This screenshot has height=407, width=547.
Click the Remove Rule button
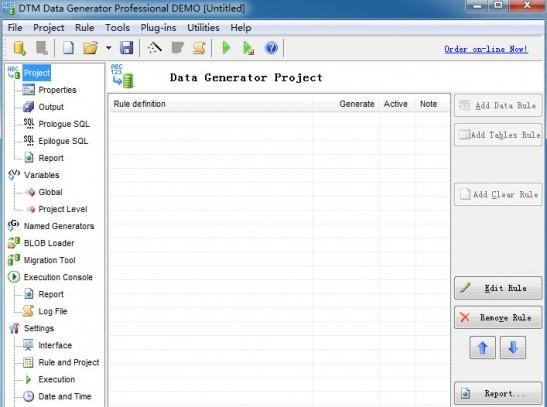coord(498,317)
